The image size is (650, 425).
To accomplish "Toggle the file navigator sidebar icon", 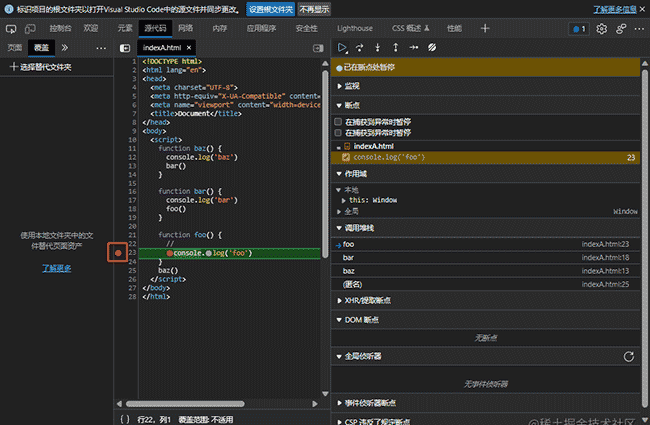I will coord(125,48).
